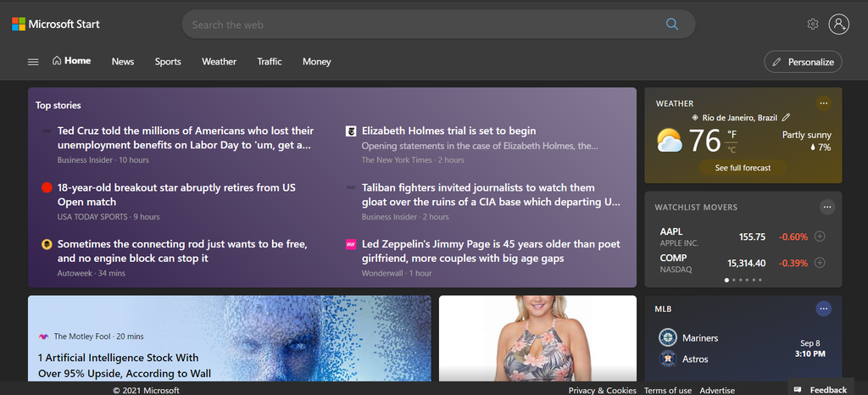Open the Weather card more options menu

click(824, 103)
